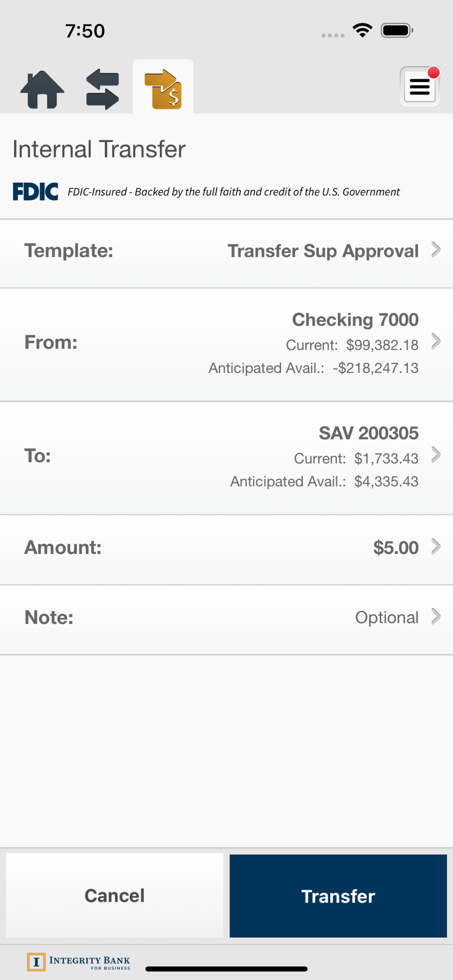This screenshot has width=453, height=980.
Task: Select SAV 200305 destination account
Action: pyautogui.click(x=226, y=458)
